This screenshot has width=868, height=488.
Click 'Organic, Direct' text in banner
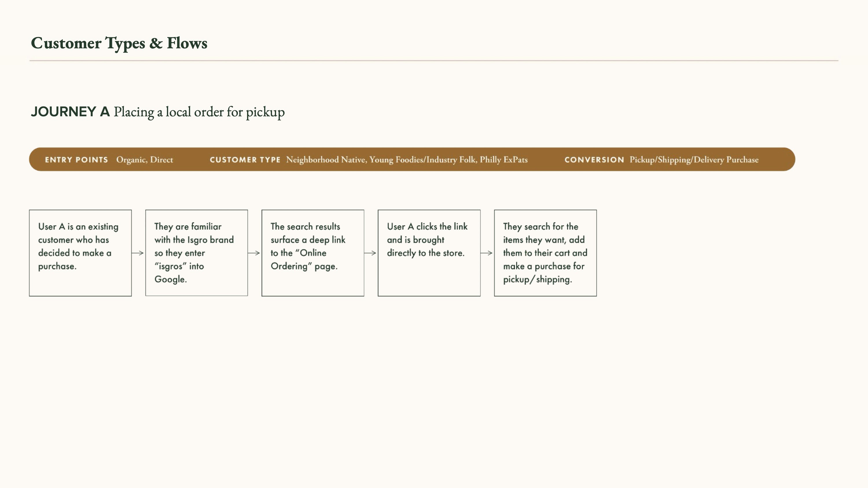coord(145,160)
